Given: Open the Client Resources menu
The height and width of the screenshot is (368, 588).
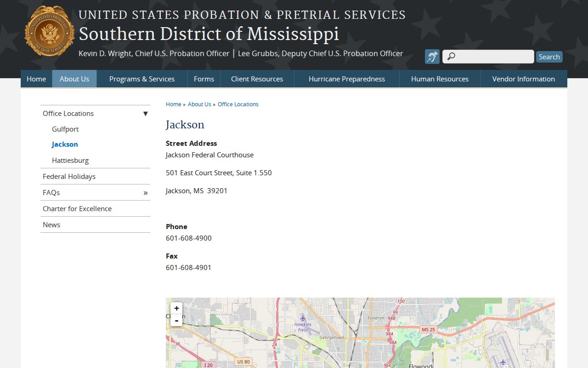Looking at the screenshot, I should [x=257, y=79].
